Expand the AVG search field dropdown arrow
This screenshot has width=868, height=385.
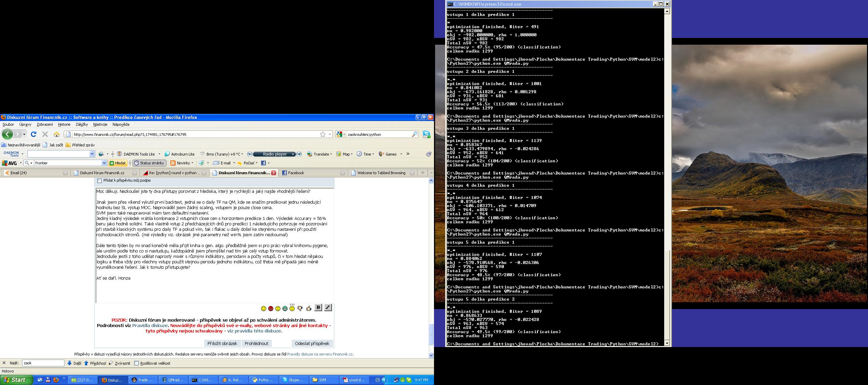104,163
